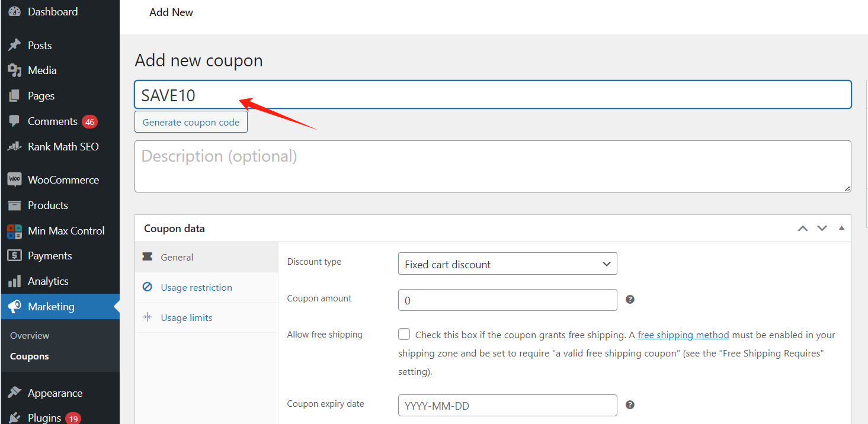Switch to Usage restriction tab
868x424 pixels.
pyautogui.click(x=196, y=288)
